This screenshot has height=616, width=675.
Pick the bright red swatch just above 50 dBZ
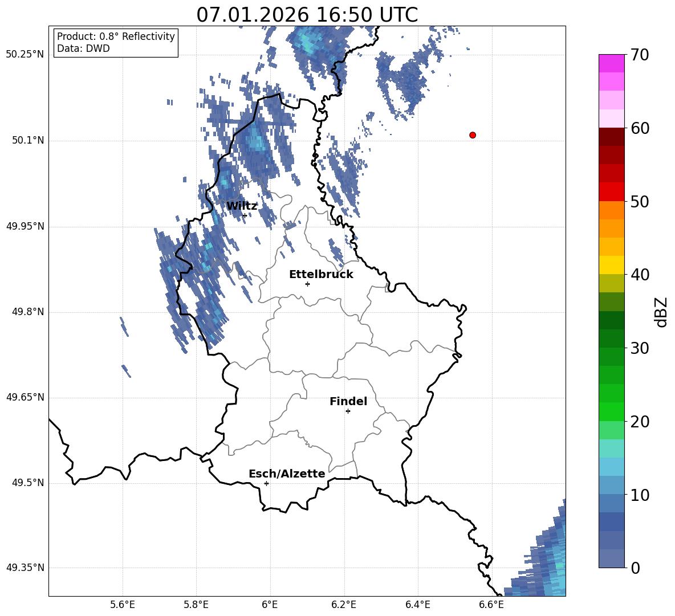(611, 192)
